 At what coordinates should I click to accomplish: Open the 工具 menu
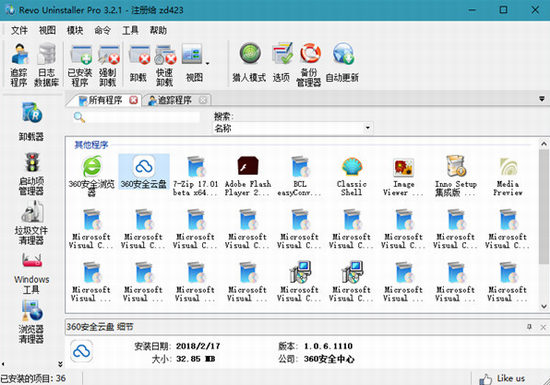point(130,31)
